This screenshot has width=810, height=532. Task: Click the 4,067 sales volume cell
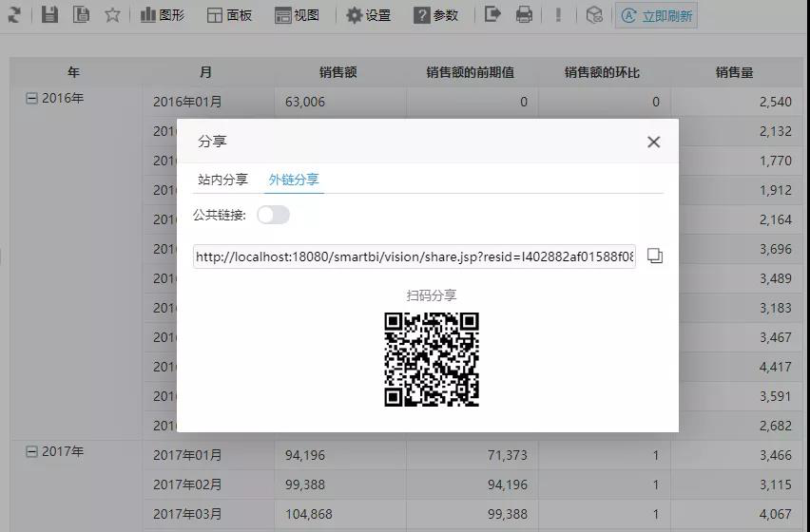pos(737,514)
